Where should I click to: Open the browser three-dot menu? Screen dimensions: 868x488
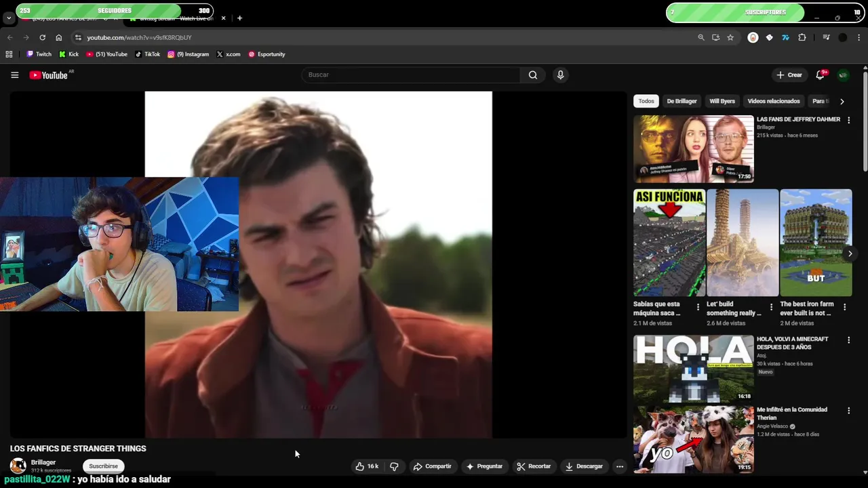coord(859,37)
